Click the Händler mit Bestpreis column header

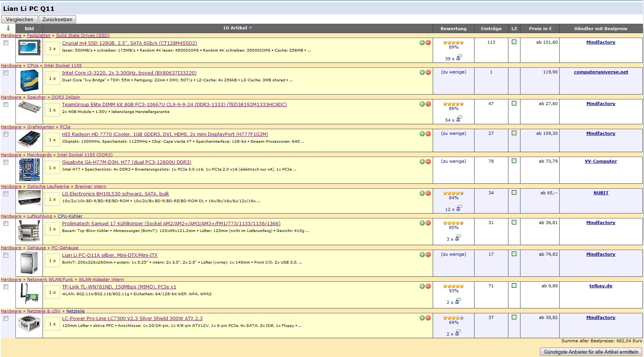[x=601, y=29]
